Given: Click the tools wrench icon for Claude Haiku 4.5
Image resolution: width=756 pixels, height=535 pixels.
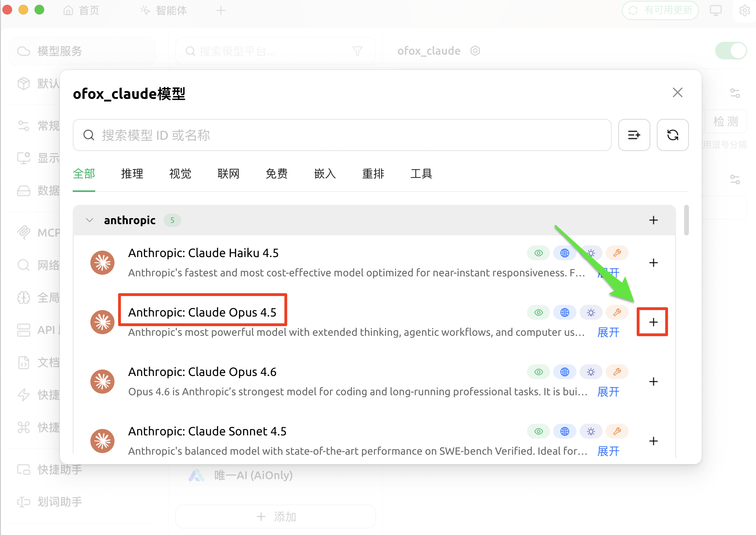Looking at the screenshot, I should pyautogui.click(x=617, y=253).
